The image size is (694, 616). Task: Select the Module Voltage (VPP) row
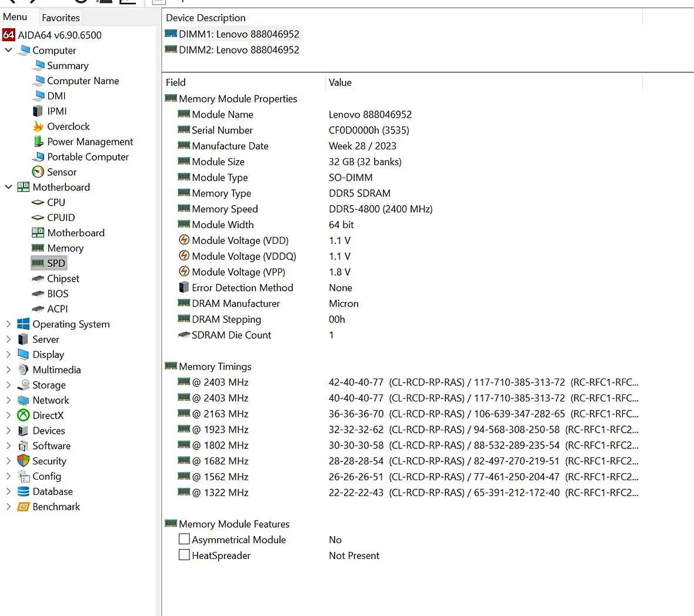tap(403, 272)
